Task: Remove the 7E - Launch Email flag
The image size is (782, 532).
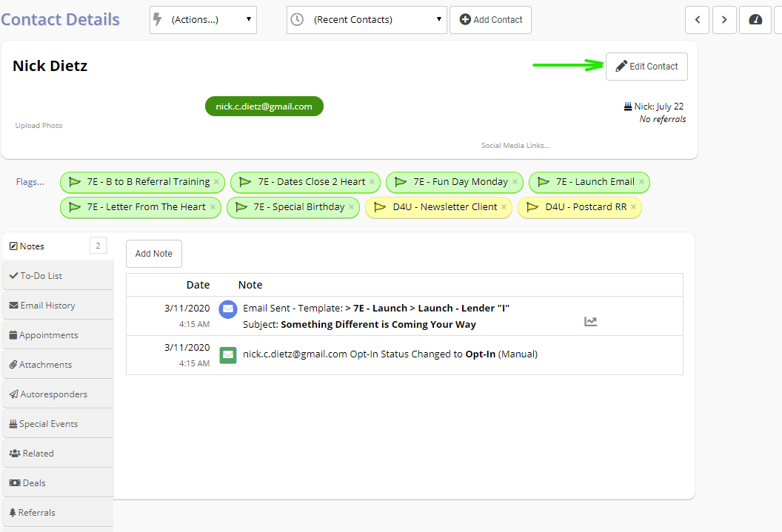Action: click(641, 182)
